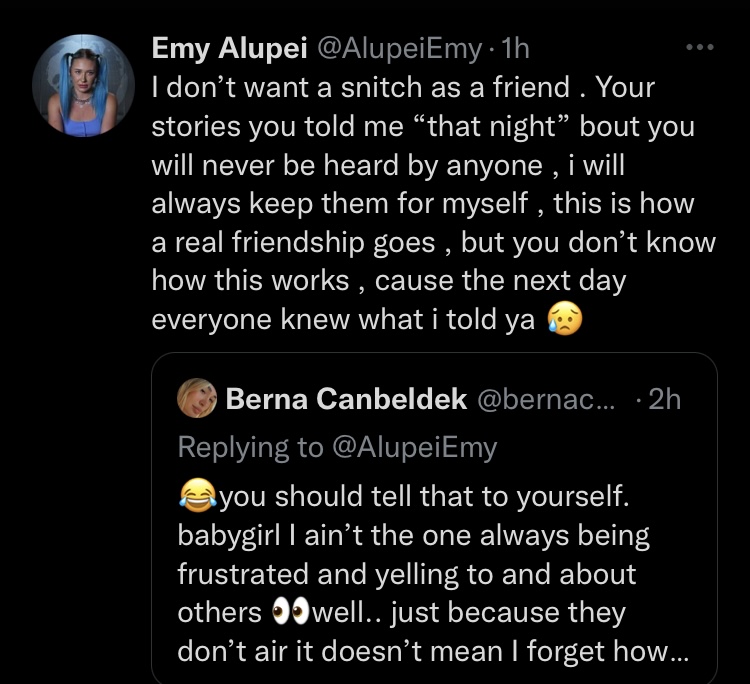Viewport: 750px width, 684px height.
Task: Click the 'Replying to' label in the quote
Action: 250,447
